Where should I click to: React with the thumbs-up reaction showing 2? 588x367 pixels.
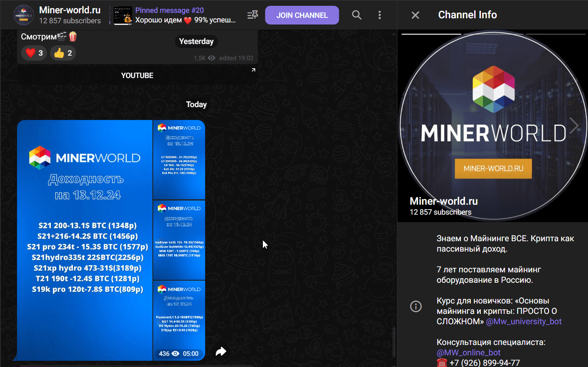pos(63,53)
